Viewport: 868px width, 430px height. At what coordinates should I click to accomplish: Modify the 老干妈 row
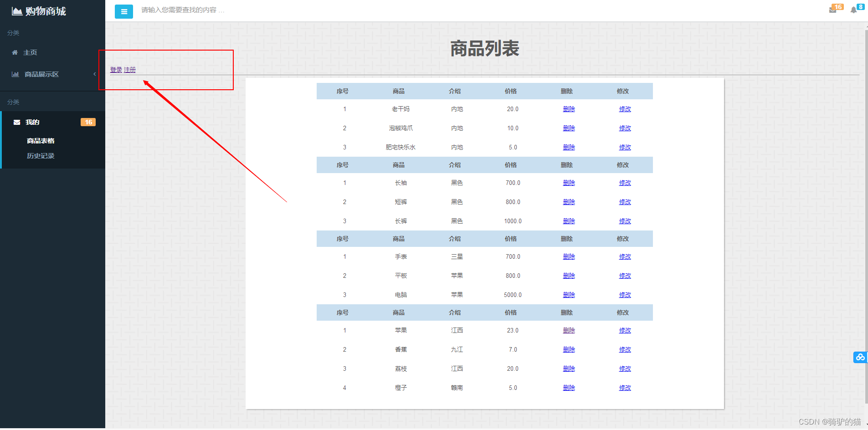click(625, 109)
